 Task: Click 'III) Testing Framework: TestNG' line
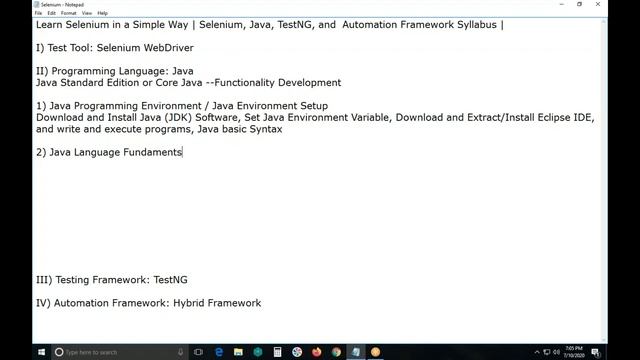coord(112,280)
